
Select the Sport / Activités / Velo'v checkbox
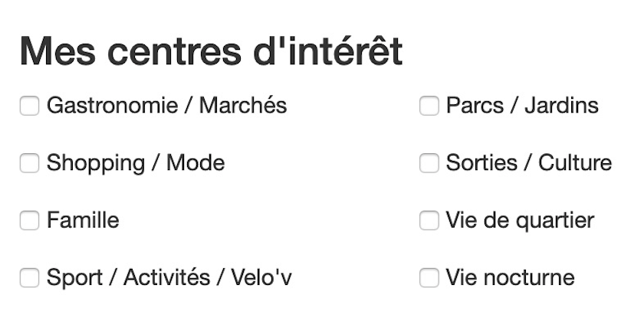point(29,277)
